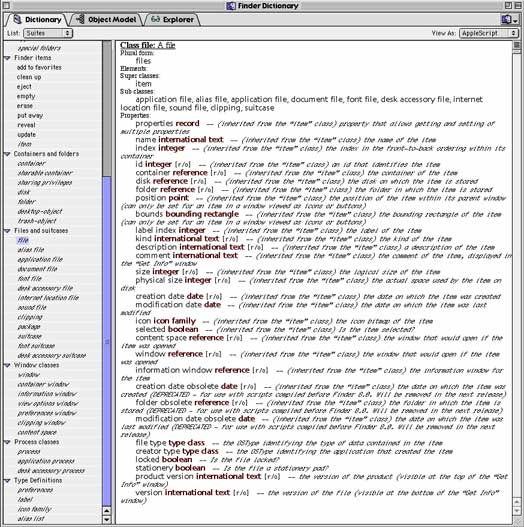Click the right pane scroll down arrow

click(517, 511)
